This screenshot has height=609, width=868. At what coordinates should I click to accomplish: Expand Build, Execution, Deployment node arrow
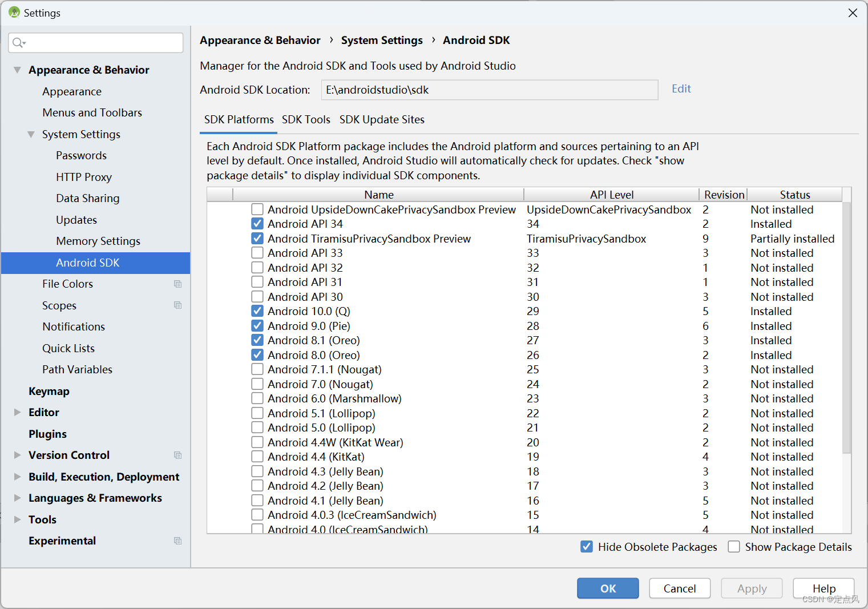(17, 477)
